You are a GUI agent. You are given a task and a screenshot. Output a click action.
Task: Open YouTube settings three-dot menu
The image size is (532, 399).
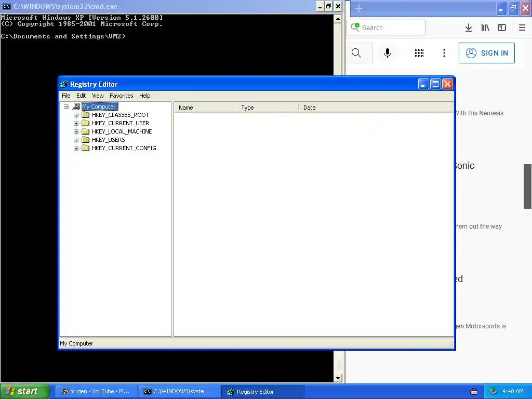(x=444, y=53)
